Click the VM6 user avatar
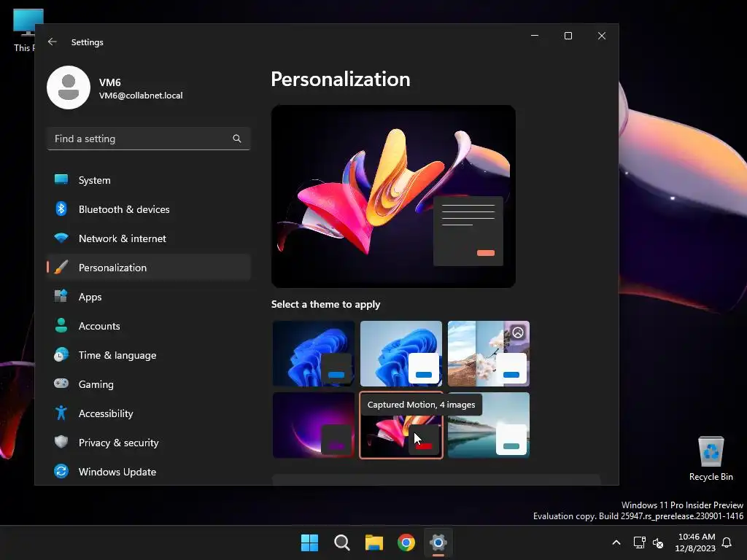This screenshot has width=747, height=560. (69, 87)
